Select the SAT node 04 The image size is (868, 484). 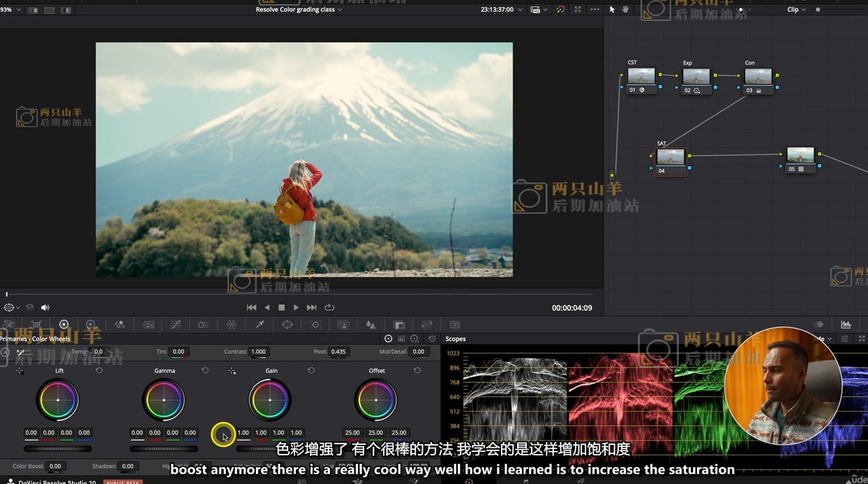pos(671,157)
